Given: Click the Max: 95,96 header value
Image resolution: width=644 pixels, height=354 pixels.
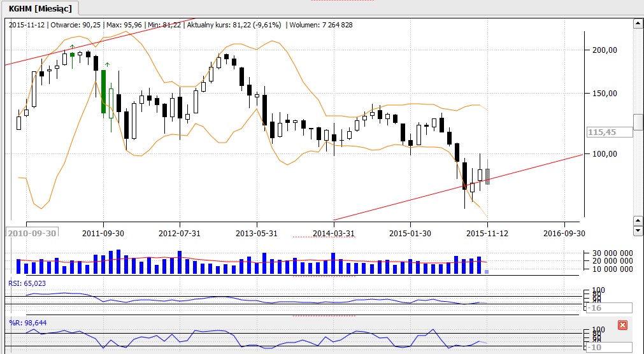Looking at the screenshot, I should (124, 25).
